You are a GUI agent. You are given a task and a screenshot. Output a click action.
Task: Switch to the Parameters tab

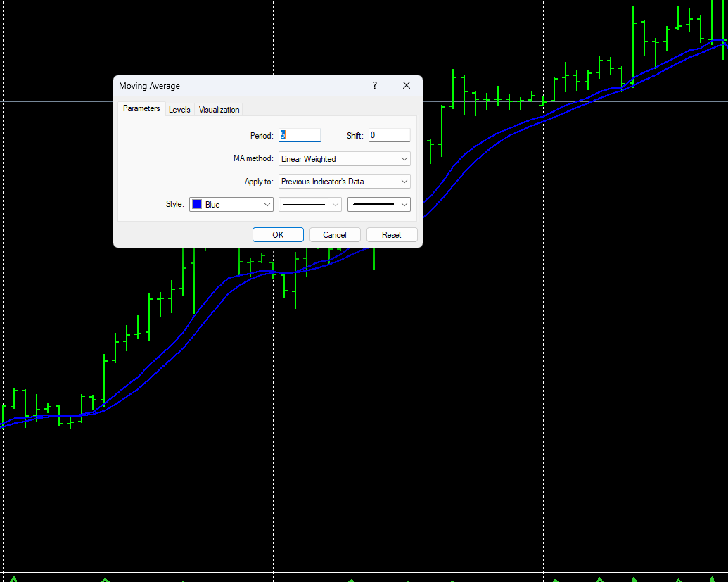(141, 108)
